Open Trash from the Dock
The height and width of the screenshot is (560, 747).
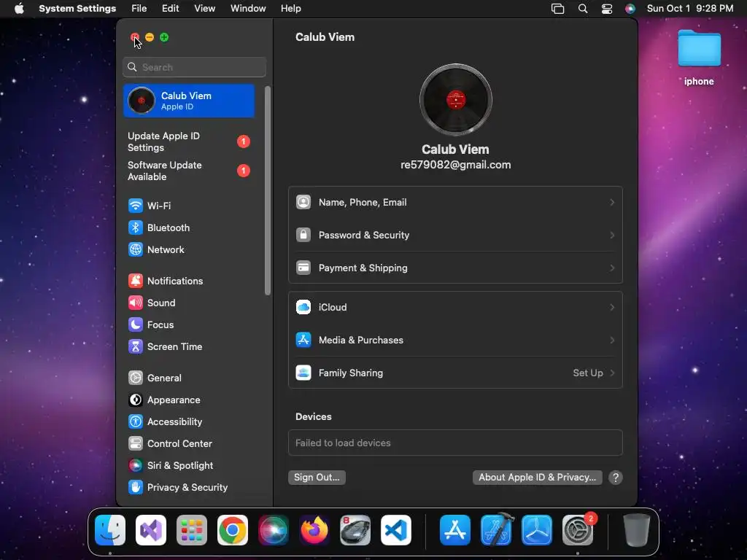[637, 530]
